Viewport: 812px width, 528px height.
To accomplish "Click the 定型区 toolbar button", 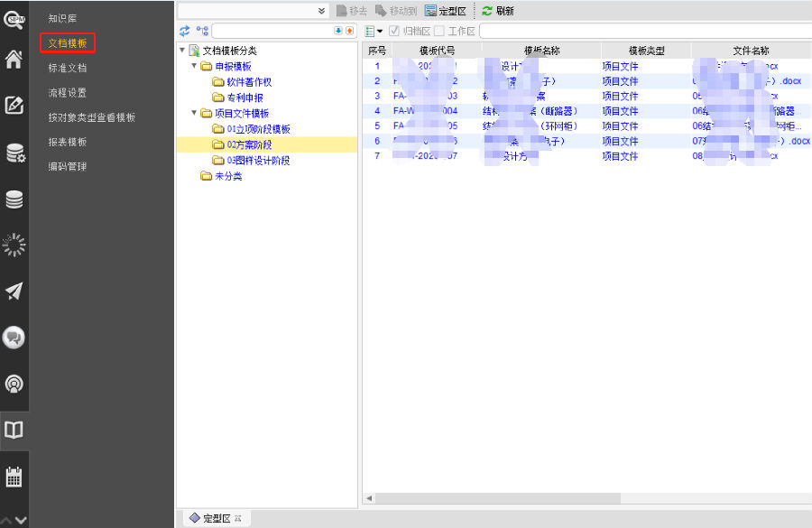I will [445, 11].
